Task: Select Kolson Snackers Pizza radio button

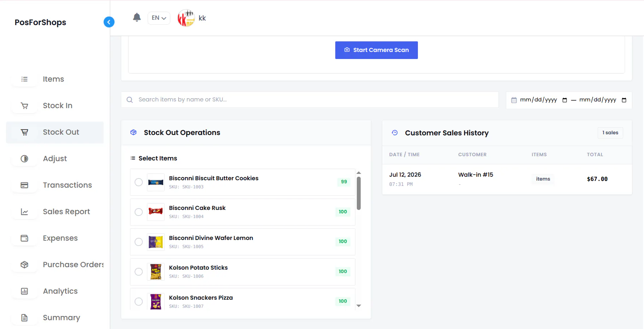Action: (x=139, y=301)
